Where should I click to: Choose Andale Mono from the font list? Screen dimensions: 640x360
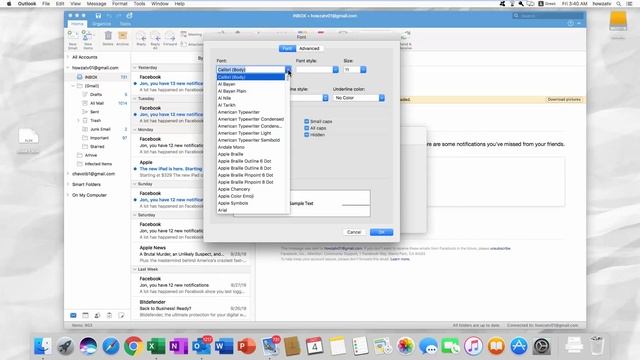point(251,147)
